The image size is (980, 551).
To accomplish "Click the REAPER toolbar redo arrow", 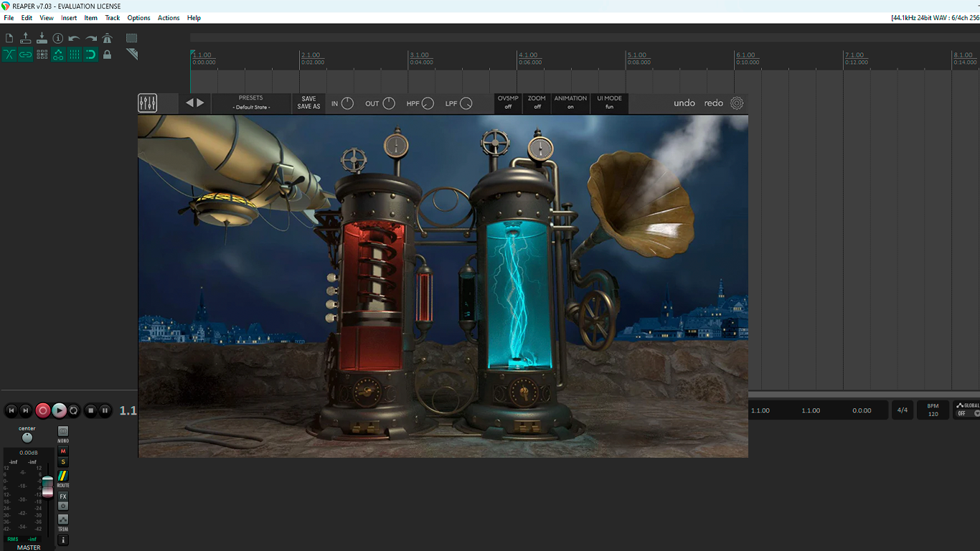I will click(91, 38).
